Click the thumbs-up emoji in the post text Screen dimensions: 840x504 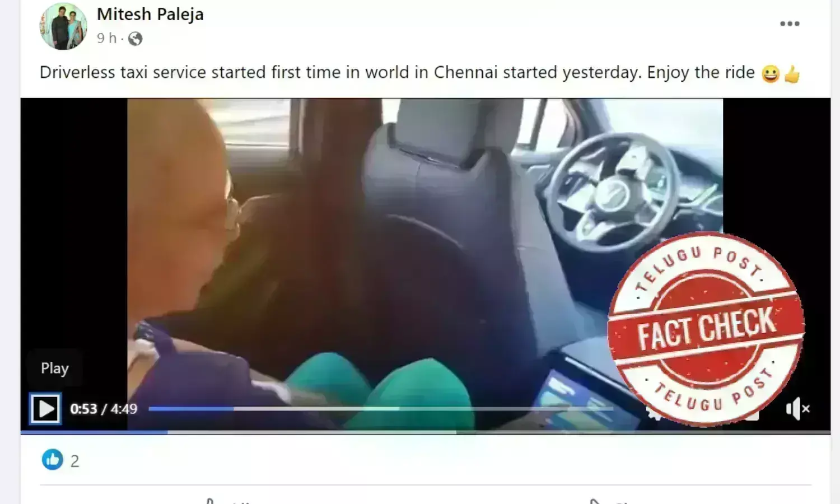(792, 74)
